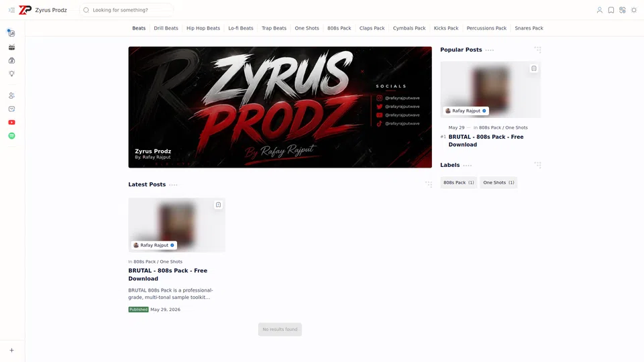644x362 pixels.
Task: Click the Zyrus Prodz site title text
Action: click(x=51, y=10)
